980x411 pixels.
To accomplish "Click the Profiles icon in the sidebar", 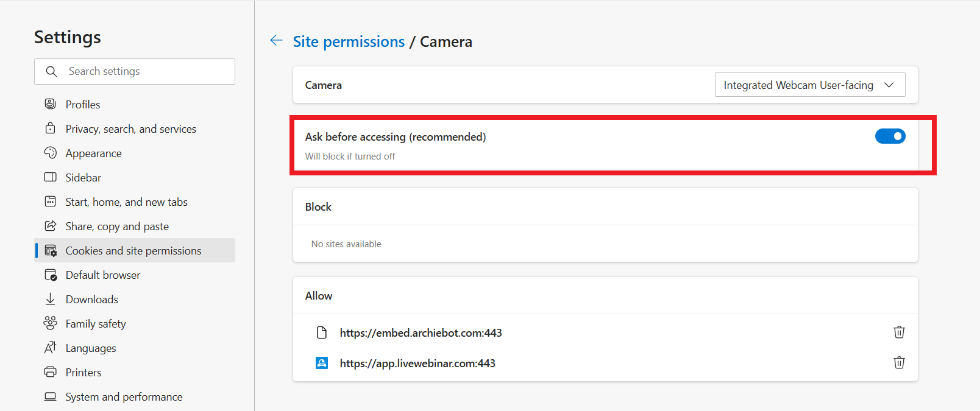I will click(51, 104).
